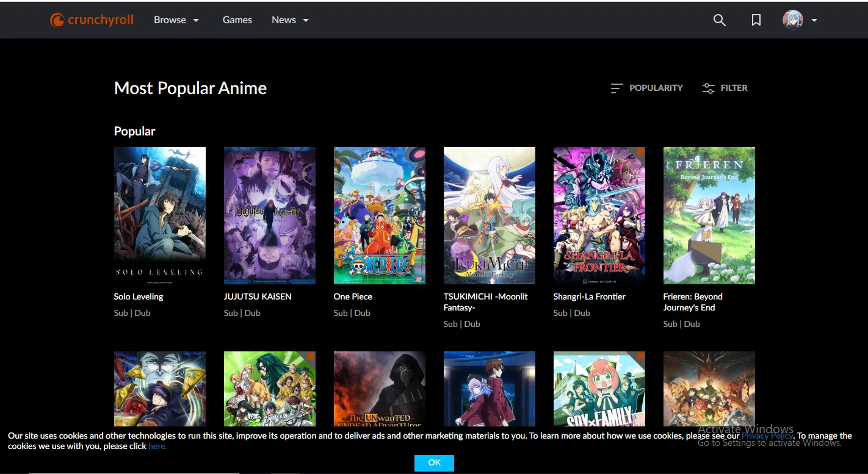Open the Privacy Policy link

tap(767, 436)
